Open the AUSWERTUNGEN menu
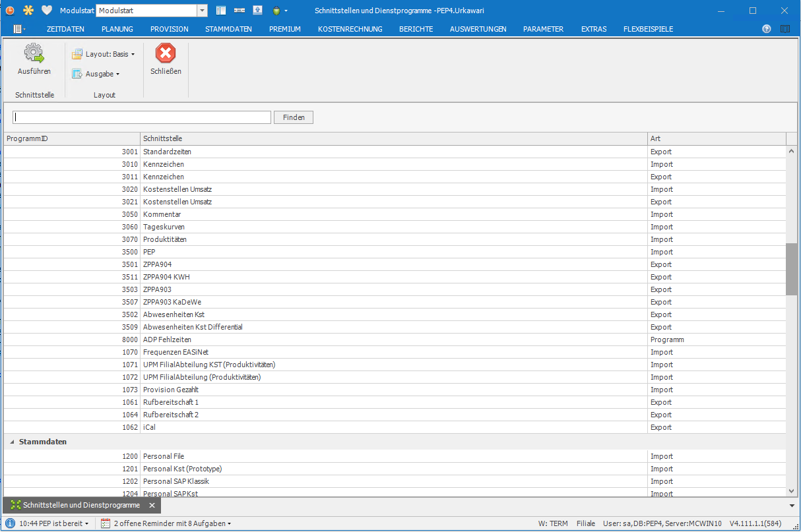This screenshot has width=801, height=532. [478, 29]
